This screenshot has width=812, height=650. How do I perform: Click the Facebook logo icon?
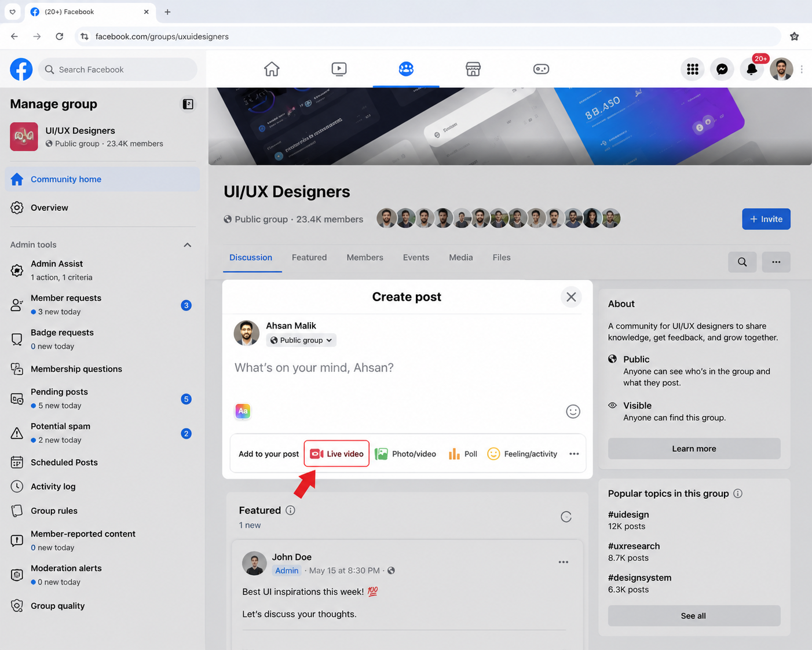(21, 70)
